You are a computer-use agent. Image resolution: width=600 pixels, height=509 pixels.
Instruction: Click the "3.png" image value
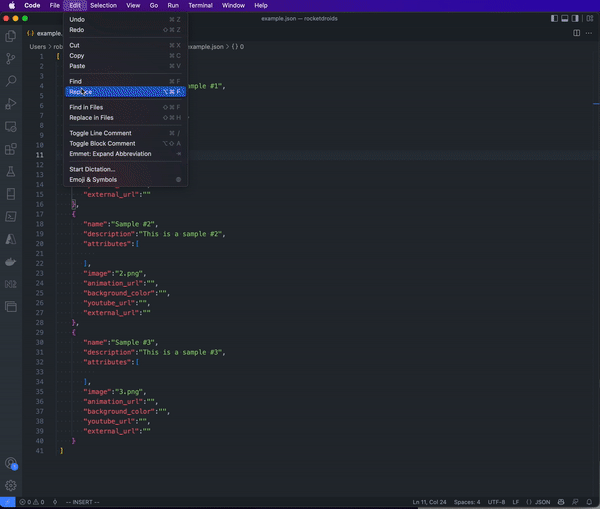(x=129, y=392)
